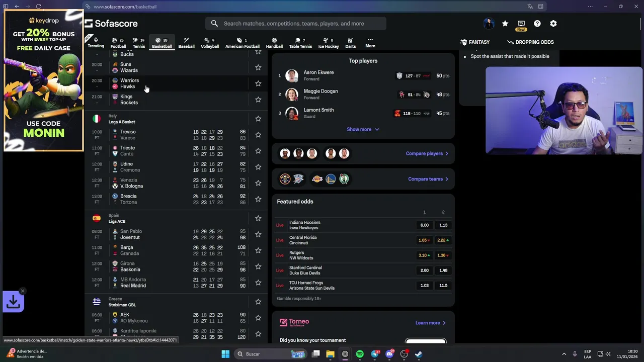
Task: Open Spotify from the taskbar
Action: [x=360, y=354]
